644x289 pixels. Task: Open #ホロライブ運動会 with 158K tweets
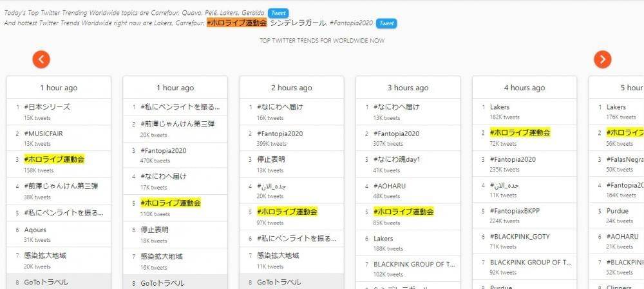pos(54,159)
